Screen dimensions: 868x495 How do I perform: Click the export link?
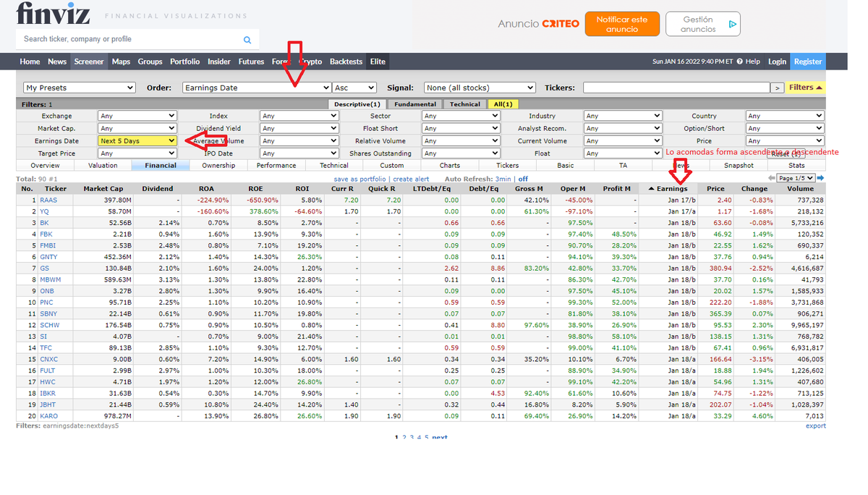816,426
